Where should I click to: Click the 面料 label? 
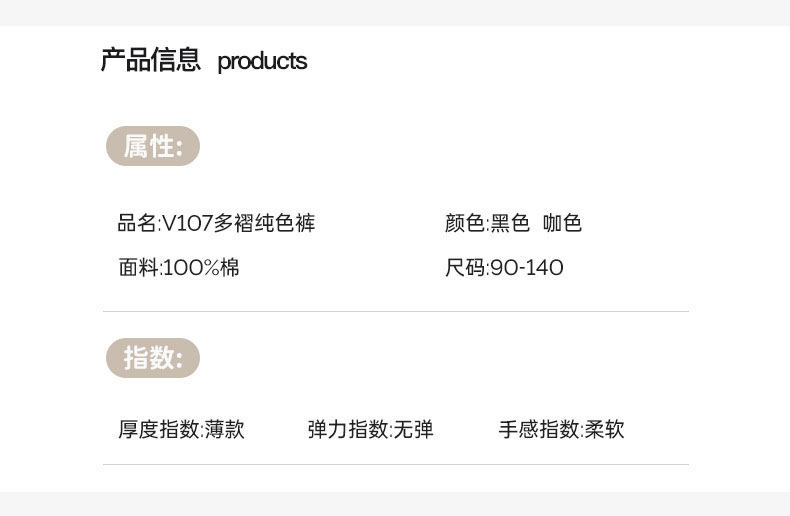click(138, 268)
